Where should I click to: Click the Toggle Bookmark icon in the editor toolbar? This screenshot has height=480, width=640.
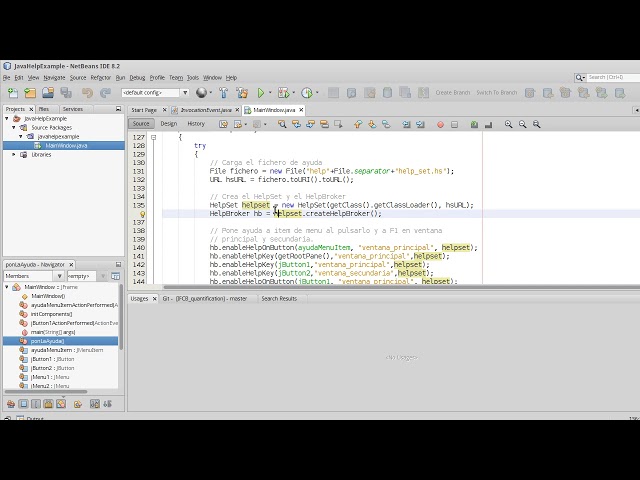[x=386, y=124]
